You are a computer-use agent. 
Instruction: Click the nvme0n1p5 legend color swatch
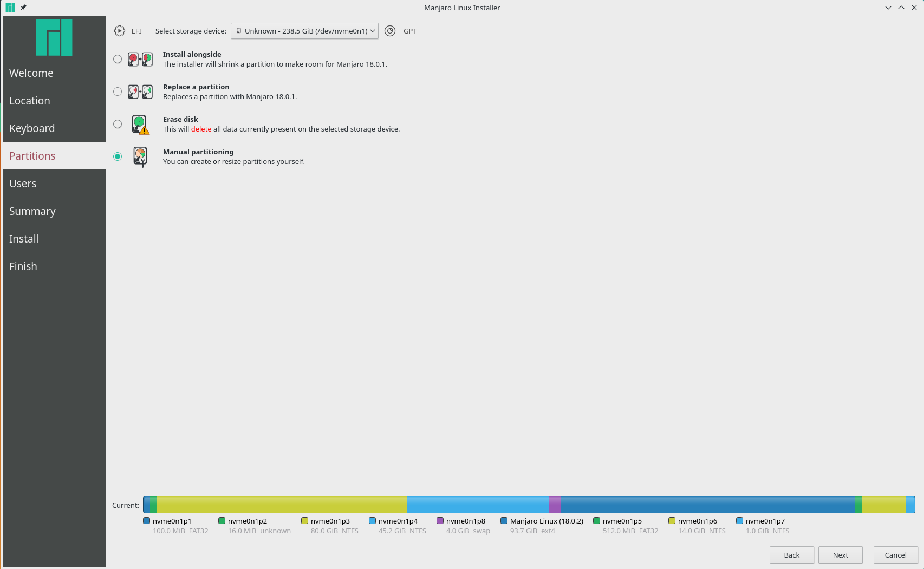596,521
